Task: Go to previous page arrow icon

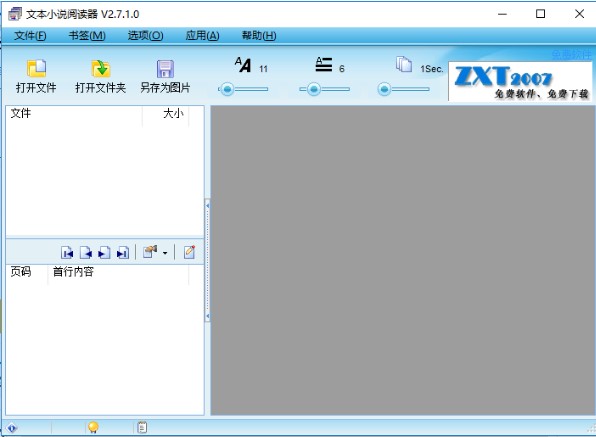Action: click(x=86, y=252)
